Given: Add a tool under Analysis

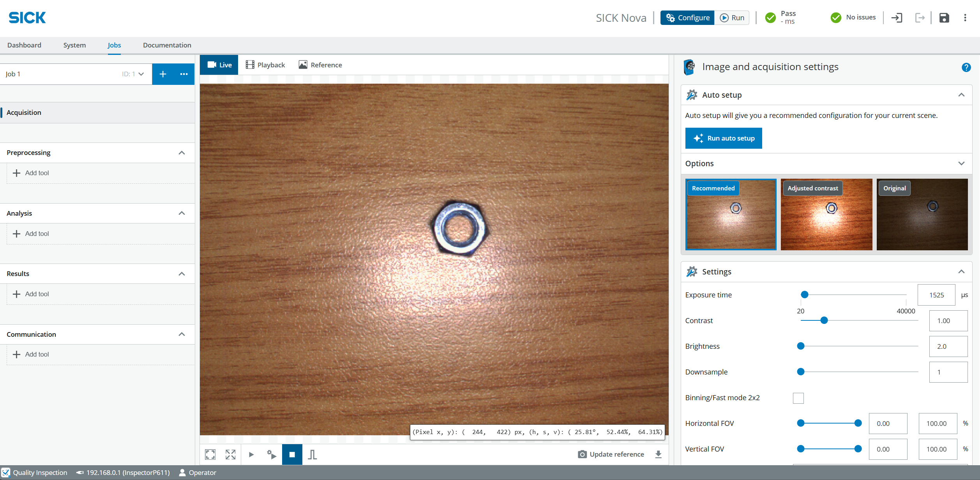Looking at the screenshot, I should click(31, 234).
